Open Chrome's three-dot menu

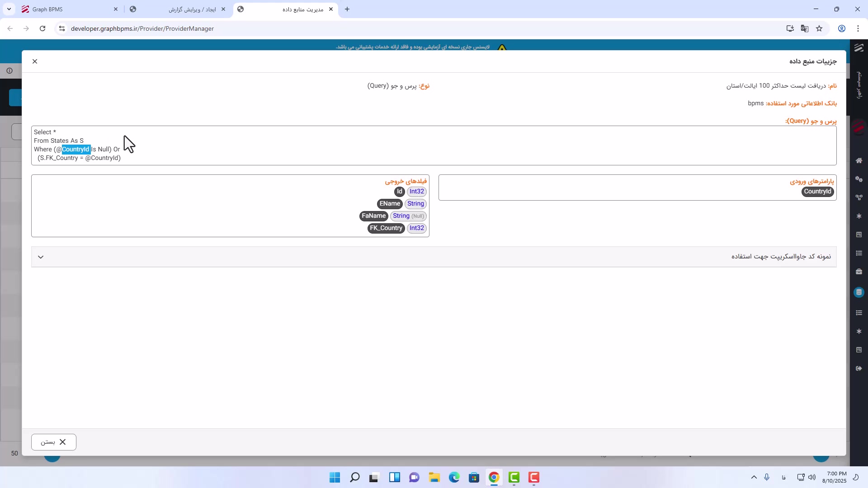point(858,28)
